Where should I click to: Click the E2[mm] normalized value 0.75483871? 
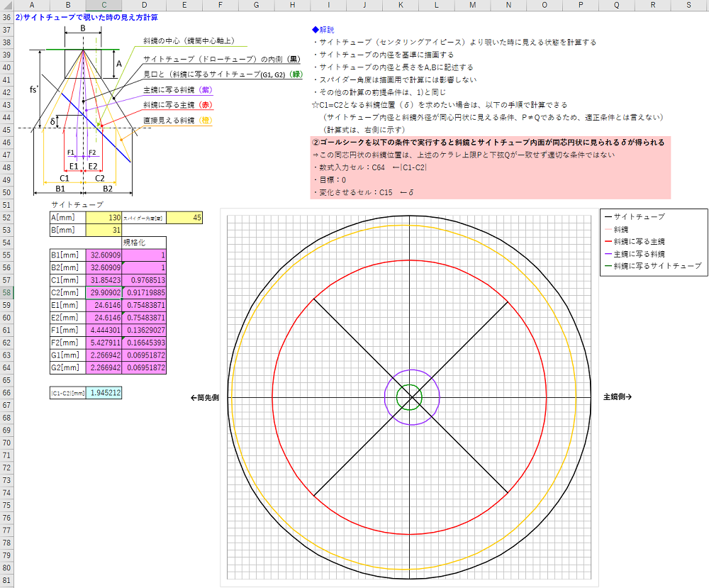(144, 318)
